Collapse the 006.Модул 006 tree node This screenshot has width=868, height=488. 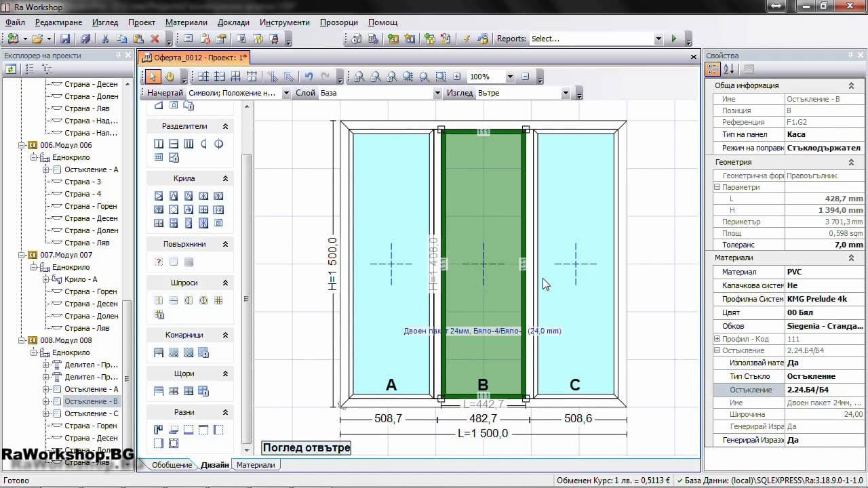[x=22, y=145]
